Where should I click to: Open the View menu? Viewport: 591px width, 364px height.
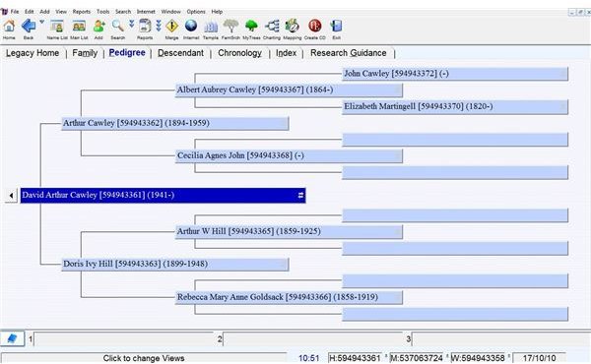(x=61, y=12)
